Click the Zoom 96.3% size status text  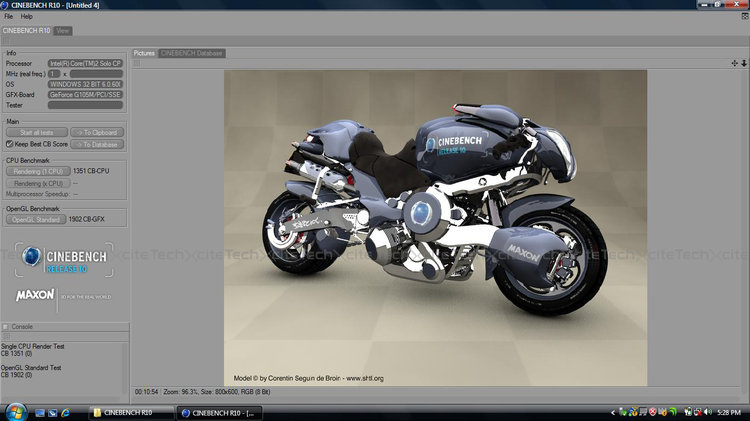click(217, 392)
